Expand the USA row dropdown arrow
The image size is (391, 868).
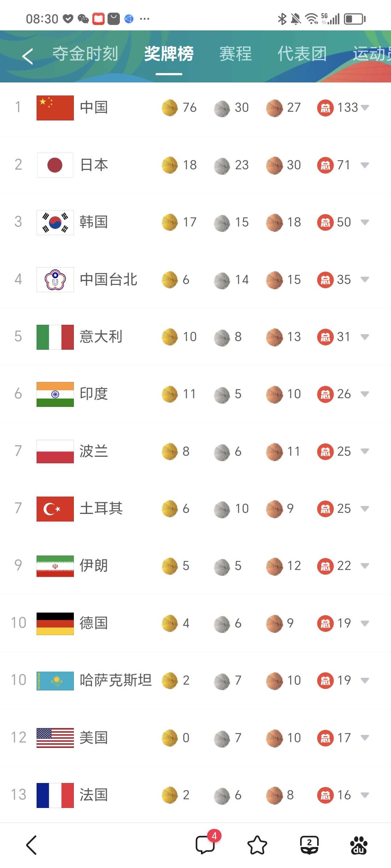[x=365, y=738]
